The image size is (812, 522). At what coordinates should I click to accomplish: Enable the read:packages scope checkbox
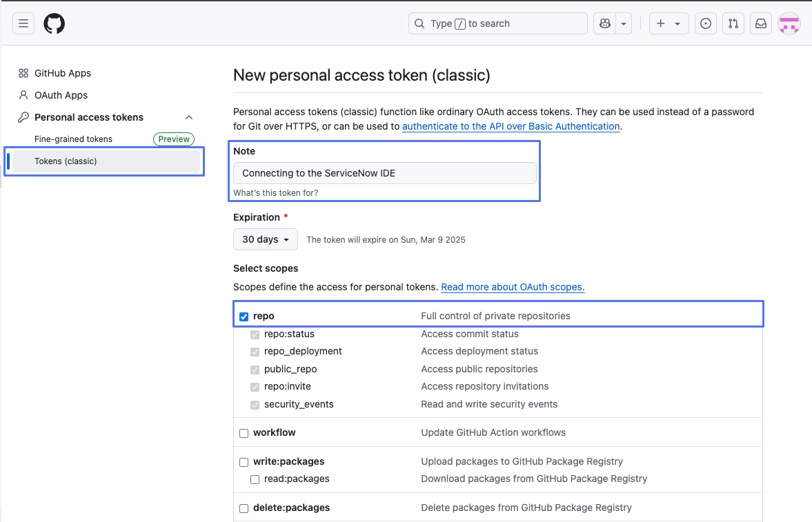255,479
